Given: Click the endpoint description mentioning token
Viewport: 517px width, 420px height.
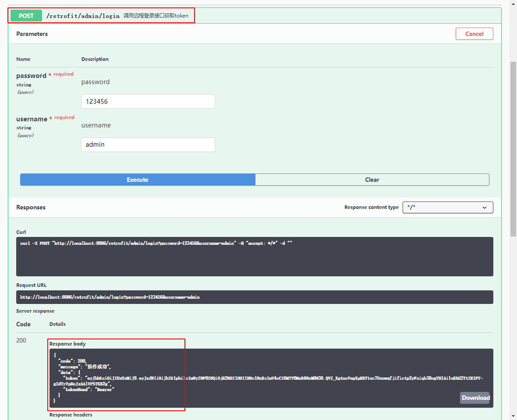Looking at the screenshot, I should [x=156, y=16].
